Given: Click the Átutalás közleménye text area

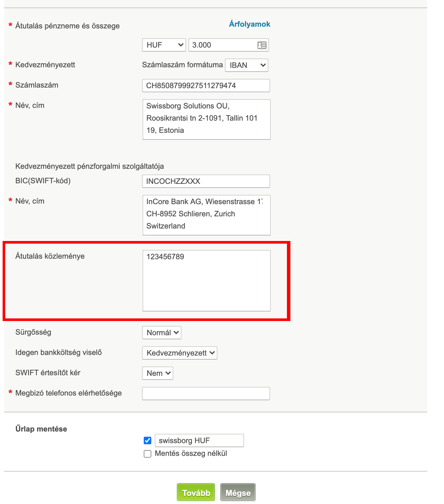Looking at the screenshot, I should point(206,281).
